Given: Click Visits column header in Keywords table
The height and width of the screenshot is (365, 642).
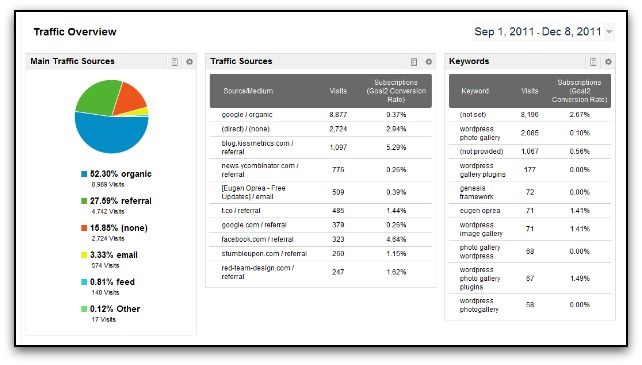Looking at the screenshot, I should click(529, 91).
